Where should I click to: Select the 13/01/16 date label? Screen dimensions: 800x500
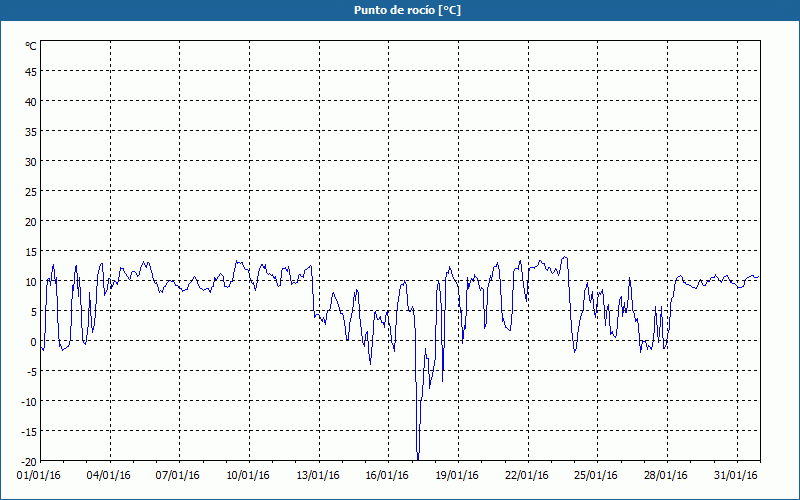[318, 476]
